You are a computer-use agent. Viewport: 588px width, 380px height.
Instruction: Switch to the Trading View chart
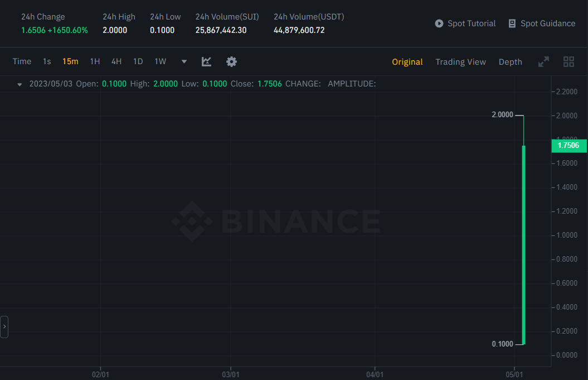(x=460, y=62)
